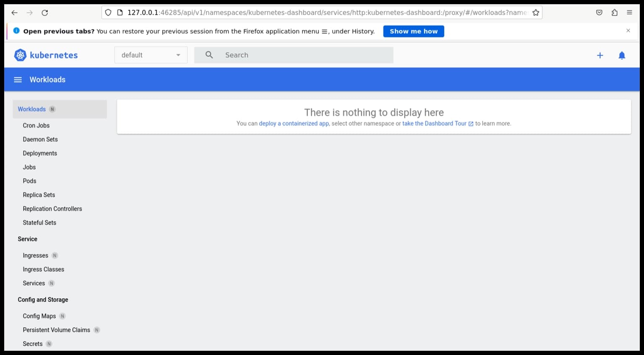The height and width of the screenshot is (355, 644).
Task: Click the kubernetes logo
Action: 19,55
